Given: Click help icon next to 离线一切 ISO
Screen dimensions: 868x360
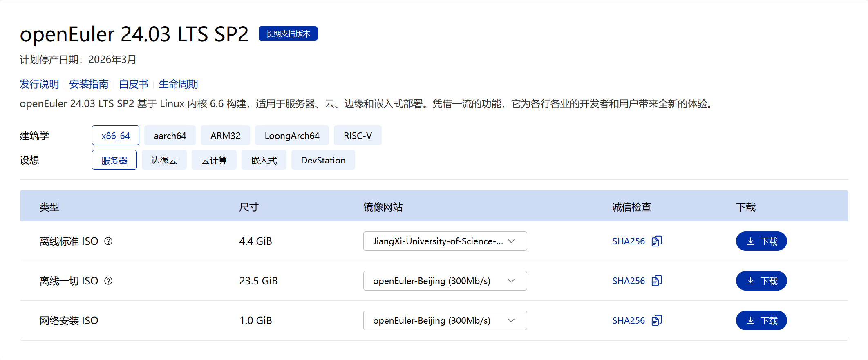Looking at the screenshot, I should tap(108, 281).
